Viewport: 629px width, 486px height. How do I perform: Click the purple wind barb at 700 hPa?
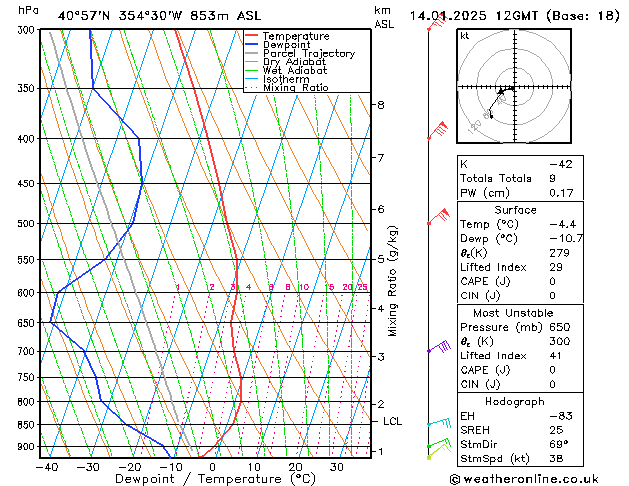point(439,346)
